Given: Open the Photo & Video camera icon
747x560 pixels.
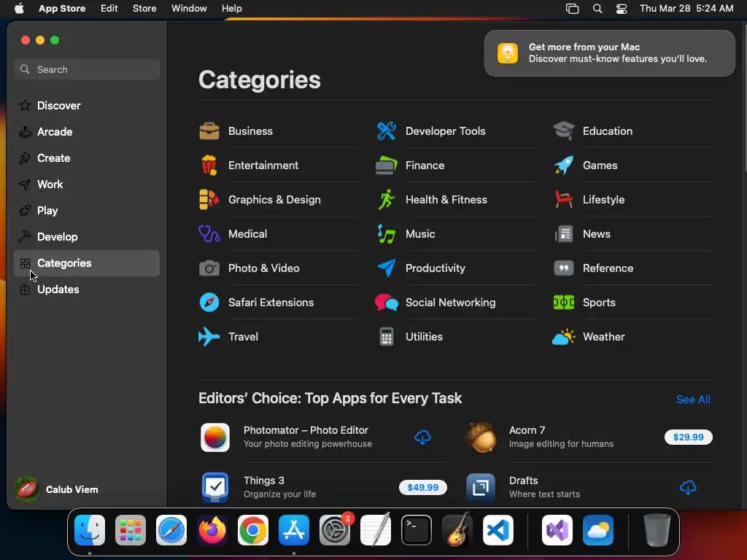Looking at the screenshot, I should coord(209,268).
